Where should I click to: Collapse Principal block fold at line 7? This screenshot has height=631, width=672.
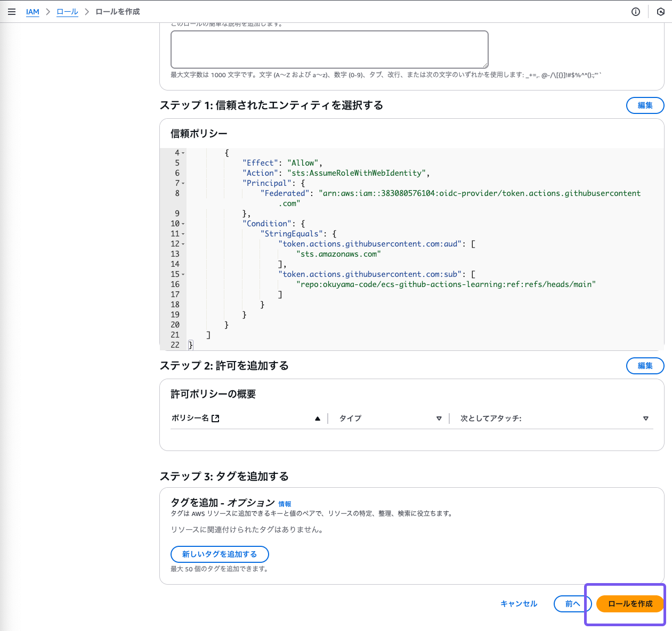pos(183,183)
